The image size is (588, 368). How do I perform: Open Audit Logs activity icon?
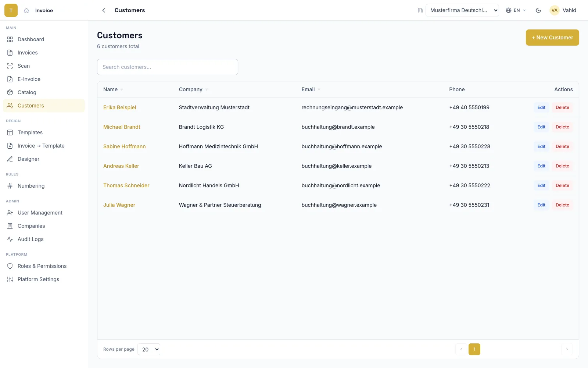pos(10,239)
